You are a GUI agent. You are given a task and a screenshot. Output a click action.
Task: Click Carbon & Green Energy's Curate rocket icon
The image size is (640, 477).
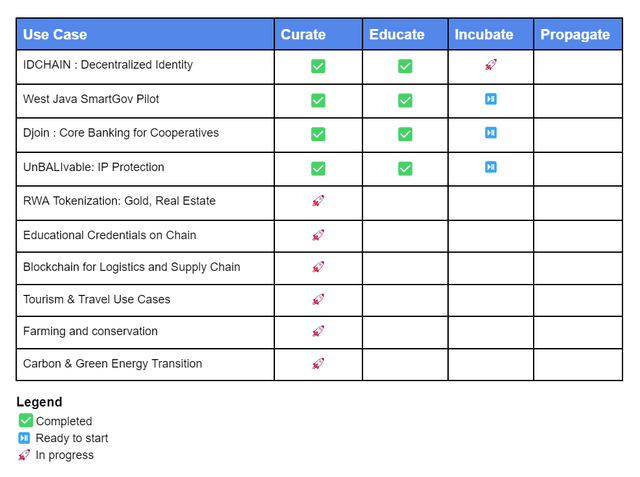pos(318,364)
